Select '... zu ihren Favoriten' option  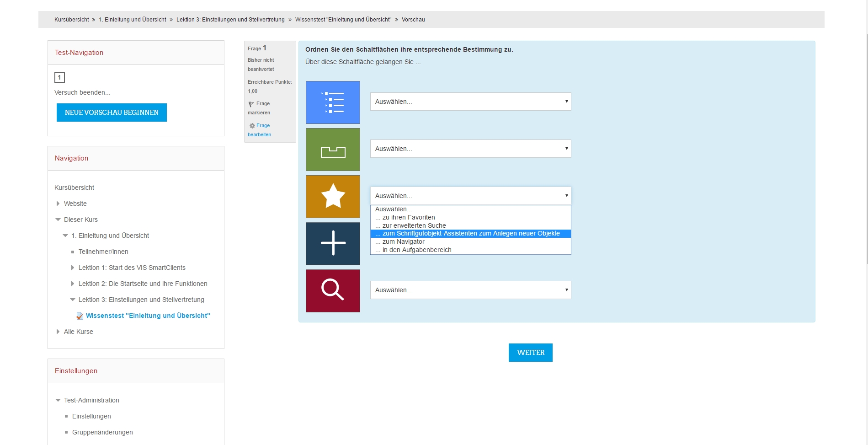pyautogui.click(x=409, y=218)
